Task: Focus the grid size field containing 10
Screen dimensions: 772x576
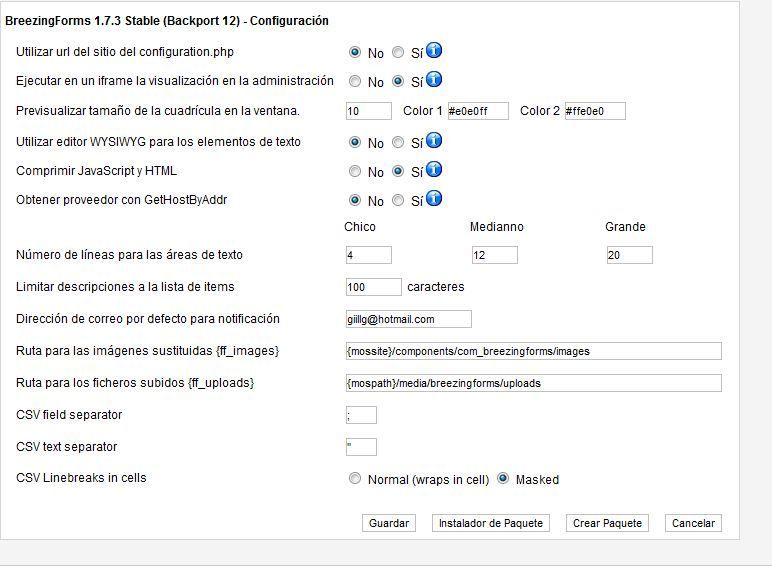Action: point(369,111)
